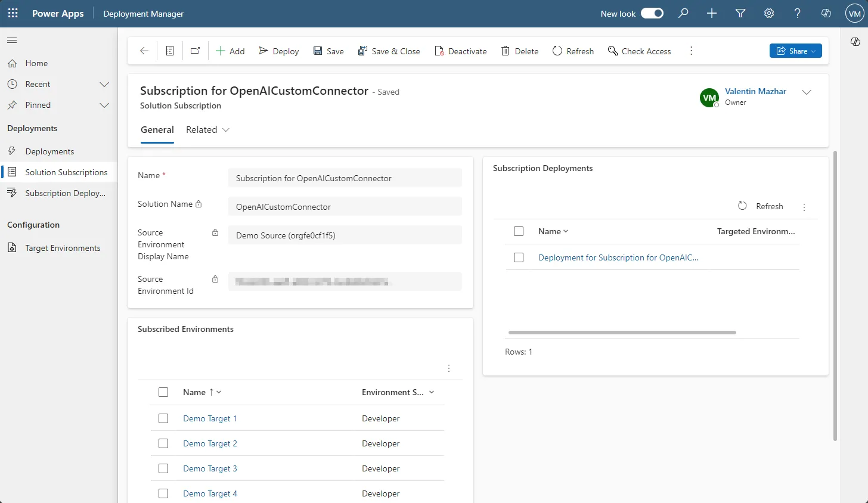868x503 pixels.
Task: Open the VM account avatar in header
Action: click(855, 14)
